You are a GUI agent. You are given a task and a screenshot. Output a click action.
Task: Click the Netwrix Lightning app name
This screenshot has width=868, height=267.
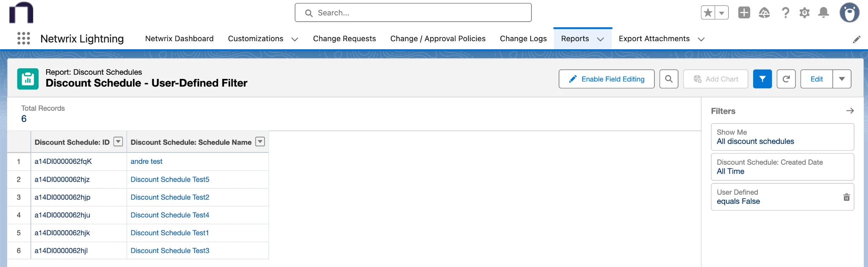point(82,39)
